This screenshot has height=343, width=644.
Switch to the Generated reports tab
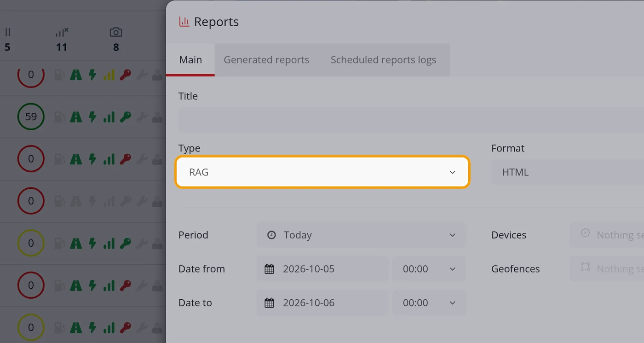tap(266, 60)
